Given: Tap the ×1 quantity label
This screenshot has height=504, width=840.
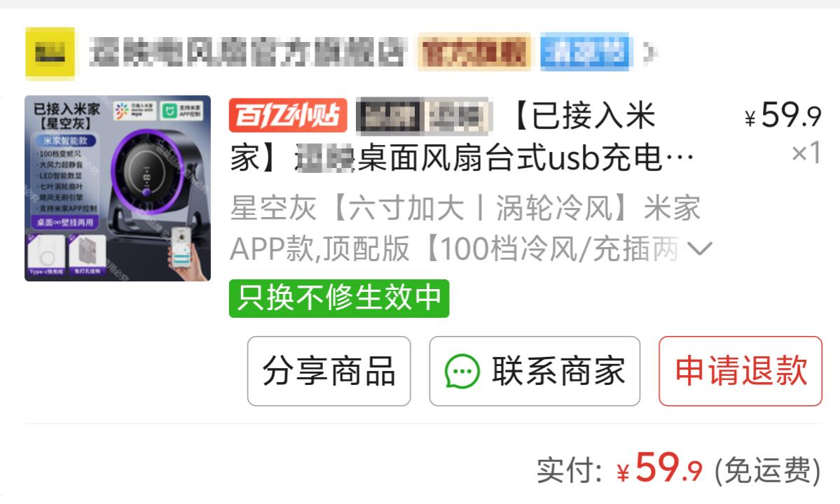Looking at the screenshot, I should (x=806, y=153).
